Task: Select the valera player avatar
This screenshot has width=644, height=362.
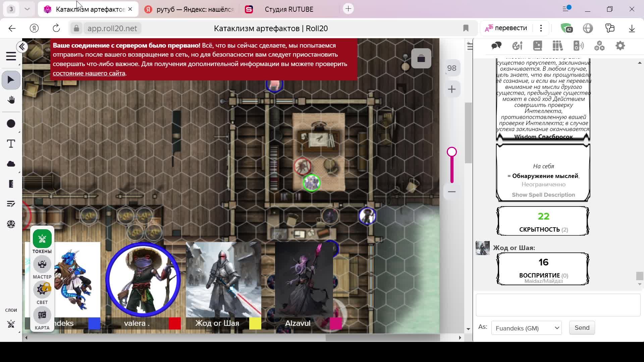Action: point(143,280)
